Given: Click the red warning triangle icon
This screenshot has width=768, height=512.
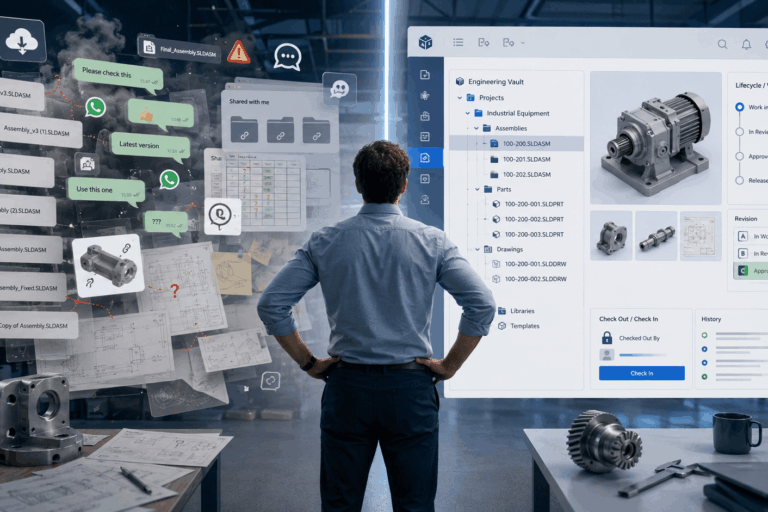Looking at the screenshot, I should [x=239, y=52].
